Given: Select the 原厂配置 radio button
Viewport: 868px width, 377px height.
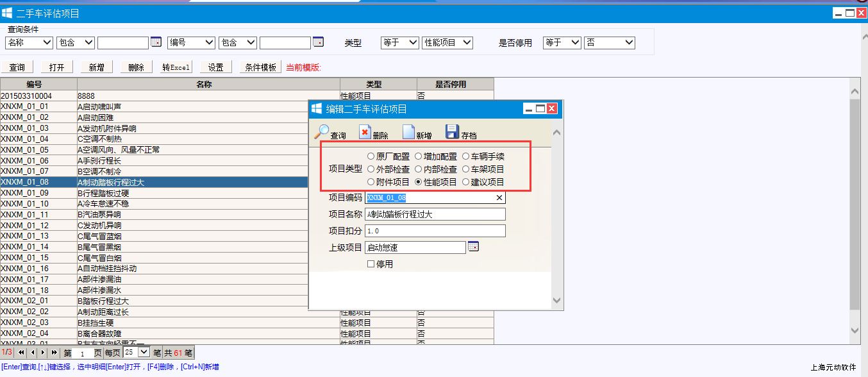Looking at the screenshot, I should [371, 156].
